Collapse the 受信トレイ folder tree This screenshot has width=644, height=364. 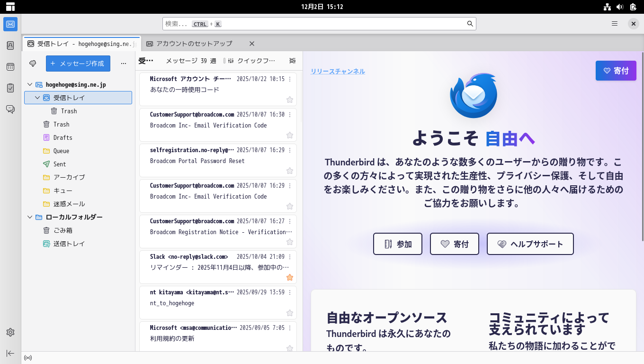pos(36,98)
